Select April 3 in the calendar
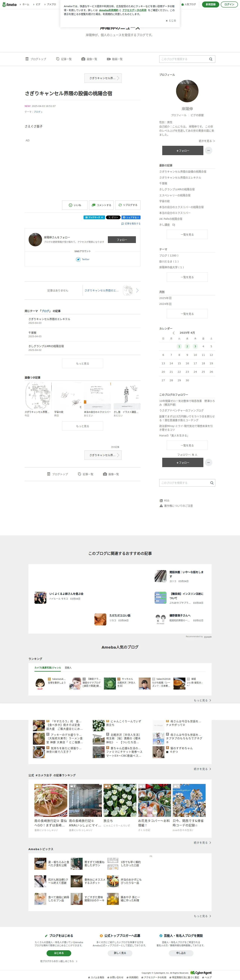 point(195,347)
